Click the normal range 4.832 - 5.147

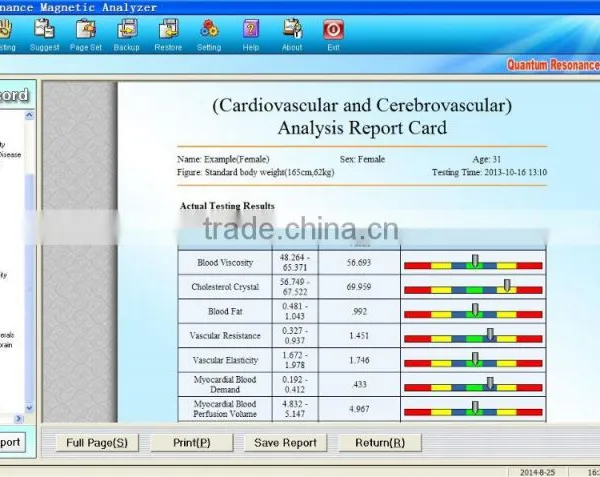pyautogui.click(x=295, y=409)
